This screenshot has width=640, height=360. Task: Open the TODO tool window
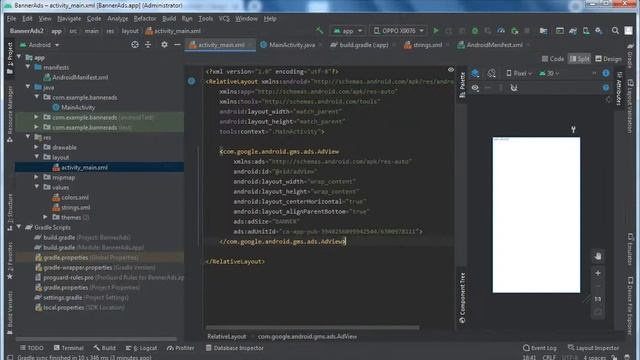click(32, 348)
